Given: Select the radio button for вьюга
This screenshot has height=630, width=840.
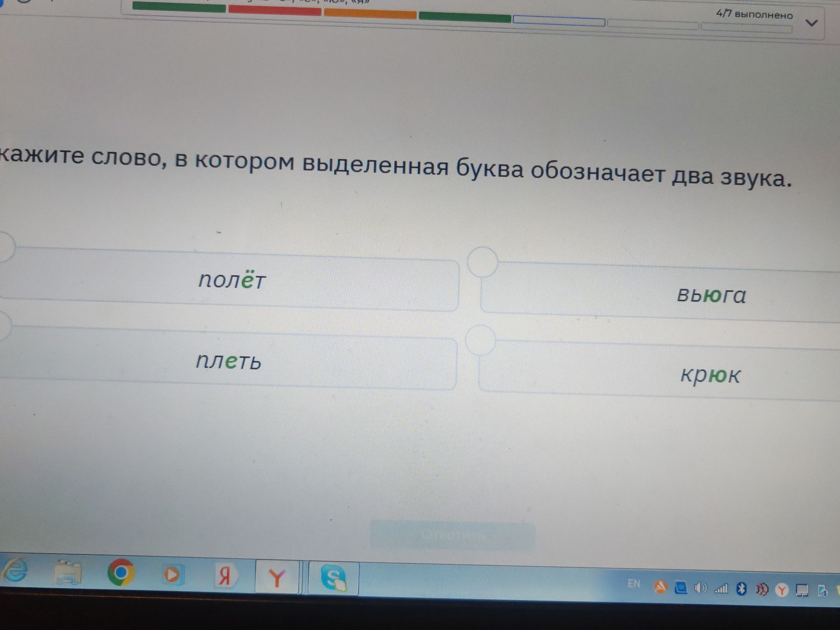Looking at the screenshot, I should pyautogui.click(x=483, y=262).
